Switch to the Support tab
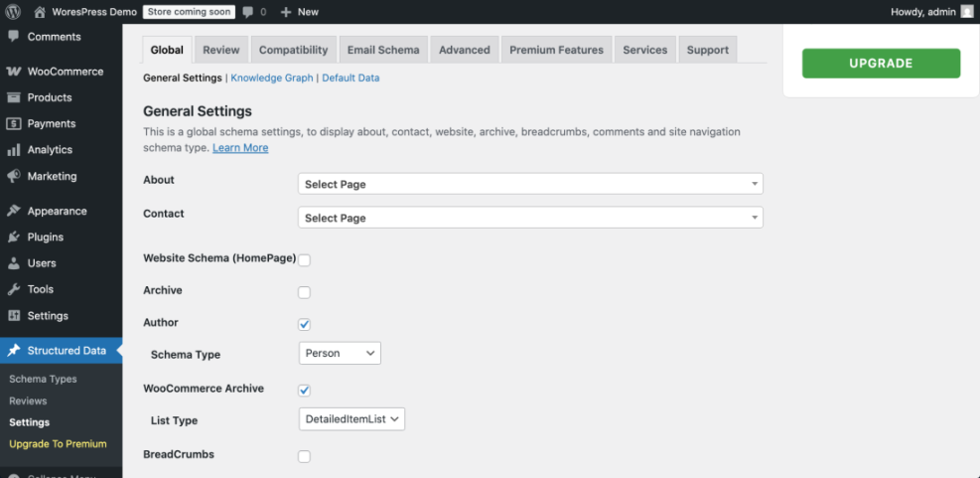 [x=708, y=50]
